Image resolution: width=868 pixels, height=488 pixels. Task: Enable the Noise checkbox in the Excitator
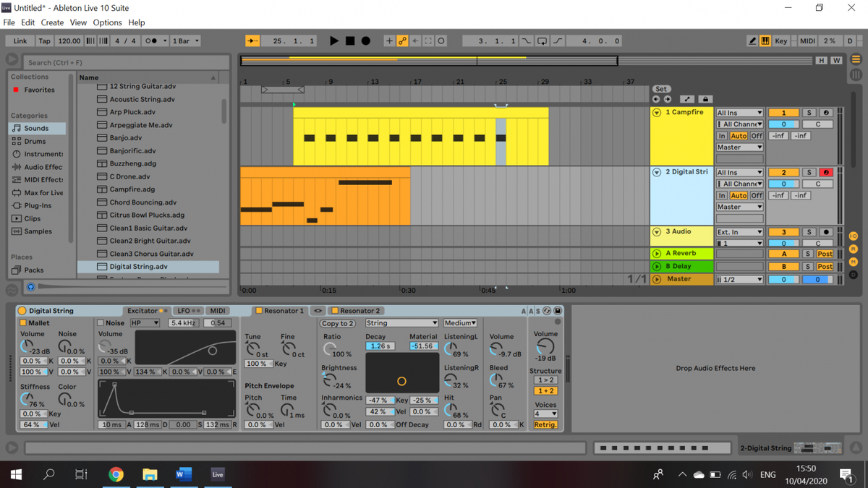(100, 322)
